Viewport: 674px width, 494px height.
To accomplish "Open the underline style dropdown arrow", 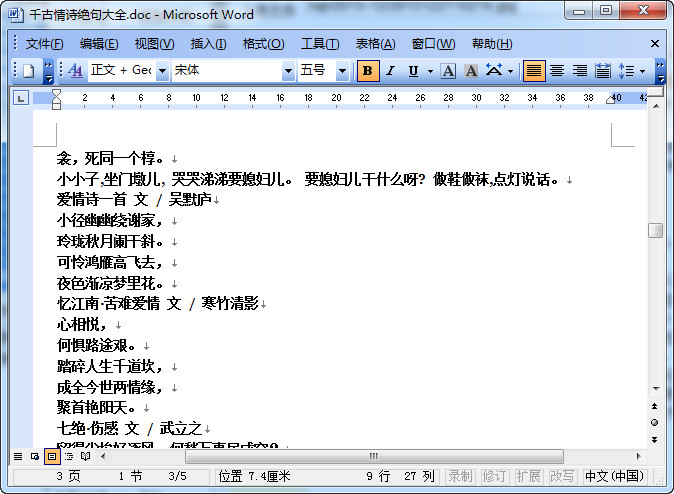I will point(430,71).
